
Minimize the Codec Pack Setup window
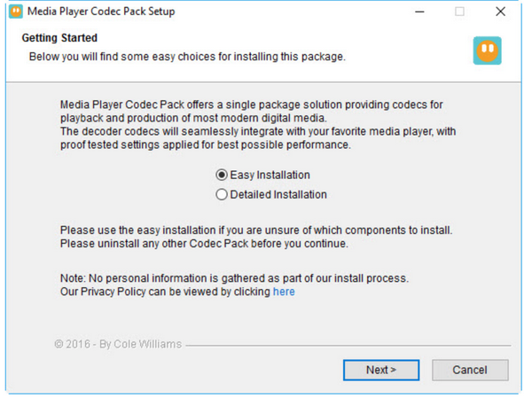tap(418, 12)
